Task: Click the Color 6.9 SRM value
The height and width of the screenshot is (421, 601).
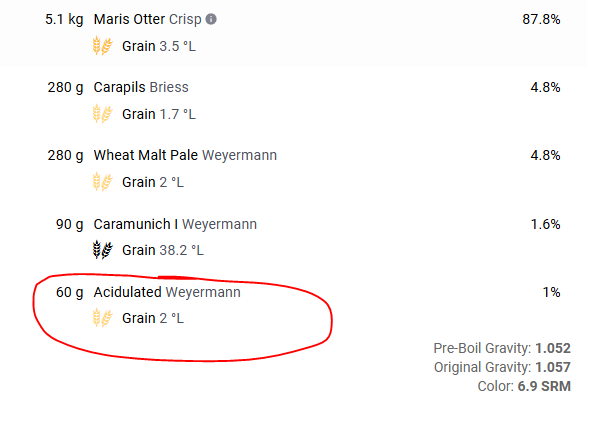Action: coord(544,386)
